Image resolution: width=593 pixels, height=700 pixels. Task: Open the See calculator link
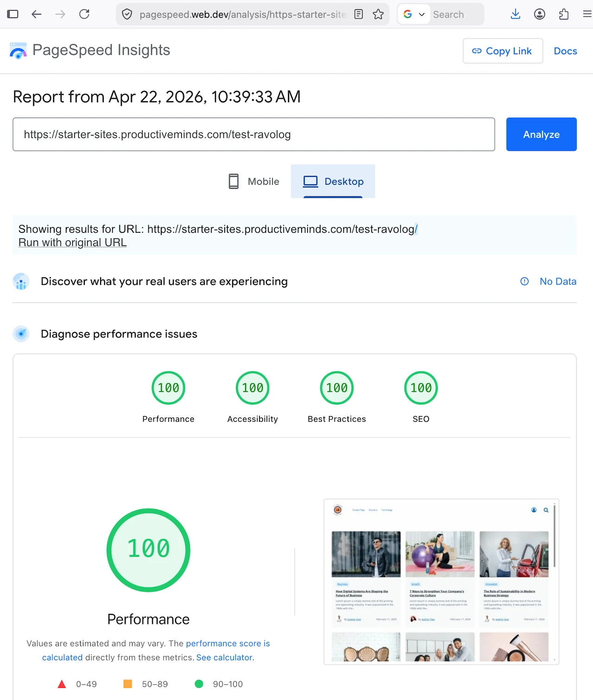(x=225, y=657)
